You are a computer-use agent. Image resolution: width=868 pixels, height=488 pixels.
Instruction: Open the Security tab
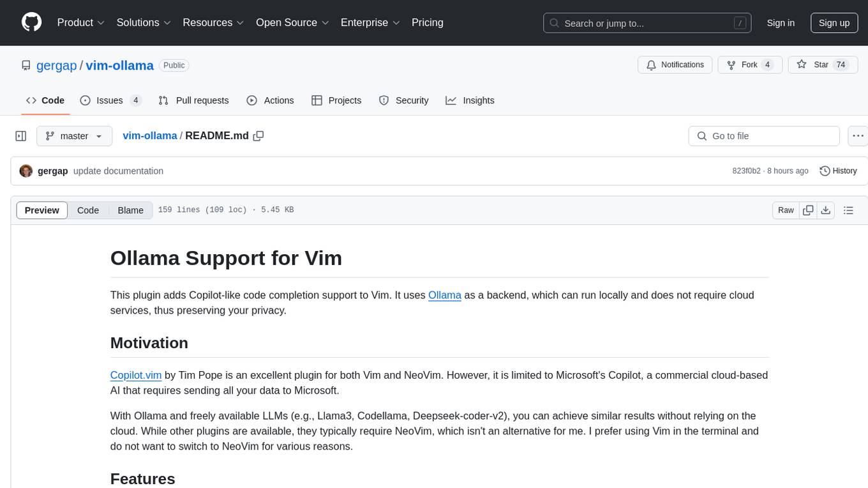403,100
